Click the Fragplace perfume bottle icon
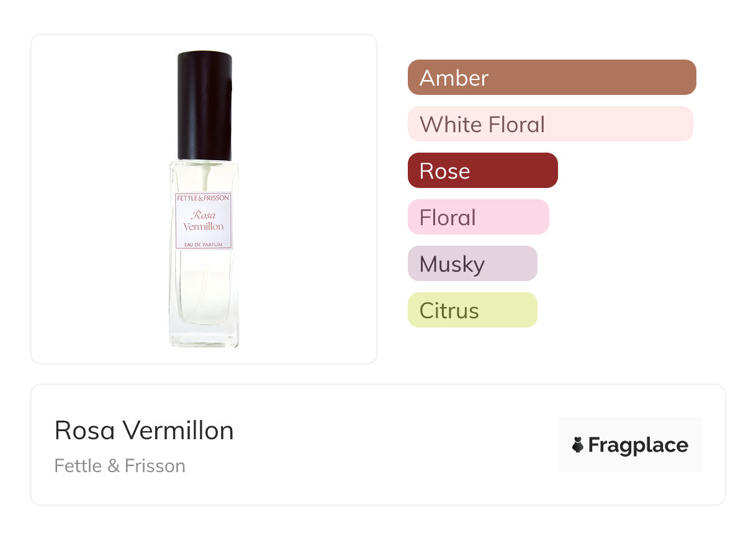The width and height of the screenshot is (756, 536). coord(578,445)
